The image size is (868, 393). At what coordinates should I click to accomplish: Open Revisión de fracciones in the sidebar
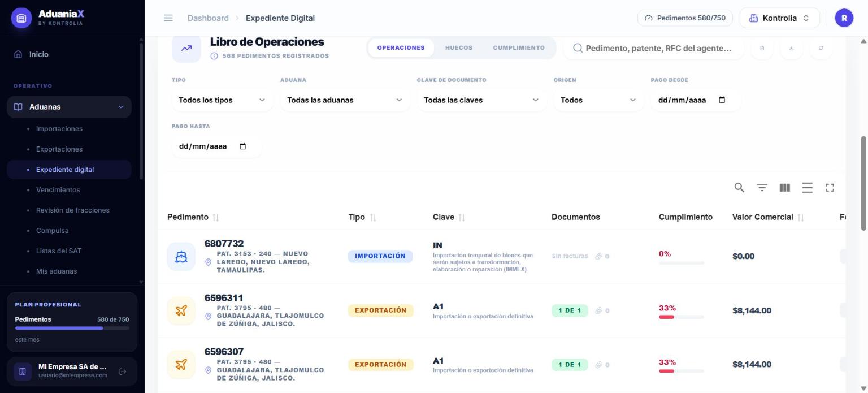73,210
